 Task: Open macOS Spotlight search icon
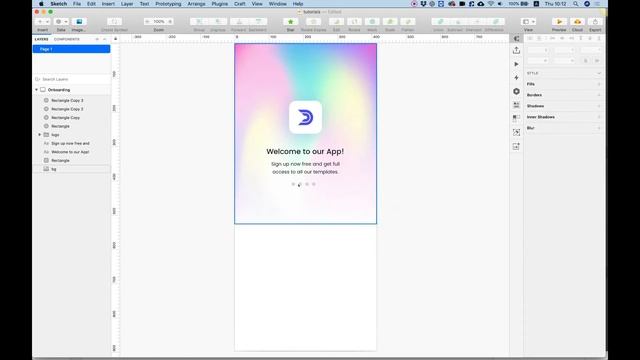click(576, 4)
